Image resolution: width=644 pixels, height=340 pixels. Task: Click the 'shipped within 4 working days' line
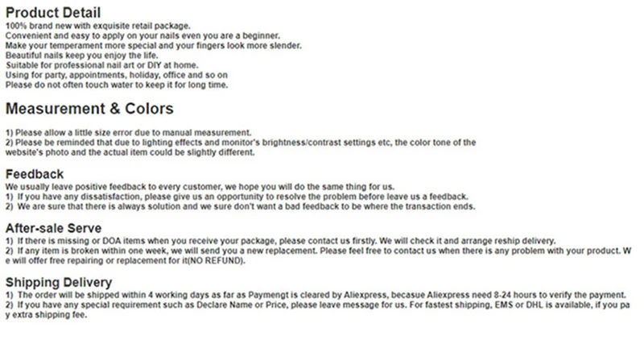[316, 296]
